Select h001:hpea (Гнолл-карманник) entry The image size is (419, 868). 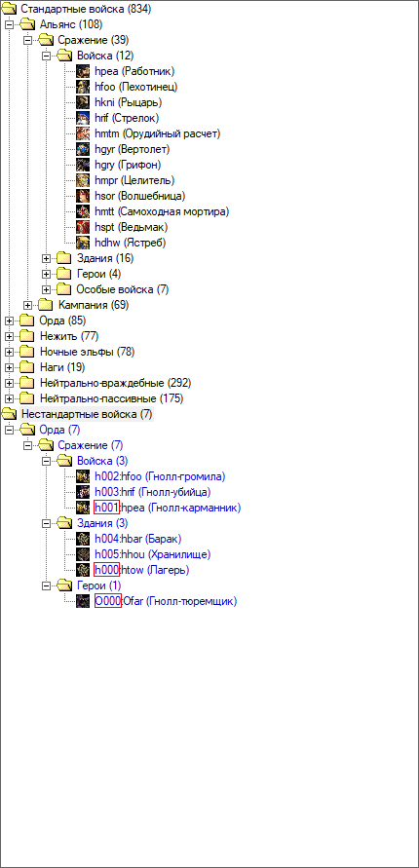(x=168, y=508)
